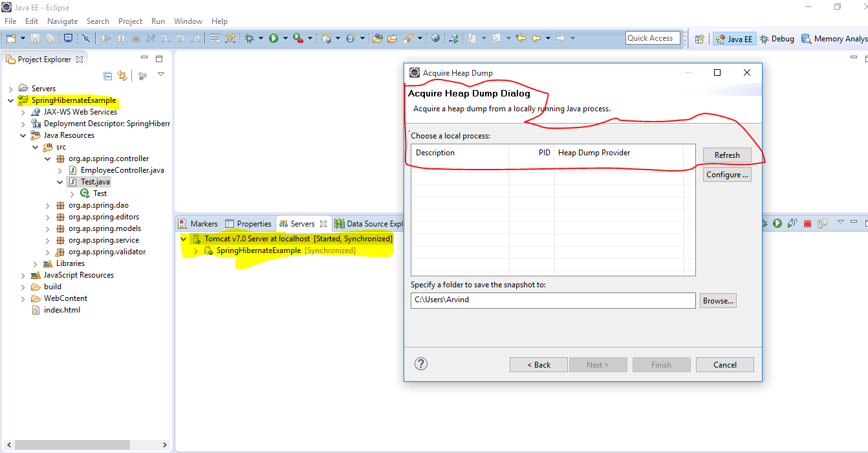Click the Browse... button
868x453 pixels.
718,301
